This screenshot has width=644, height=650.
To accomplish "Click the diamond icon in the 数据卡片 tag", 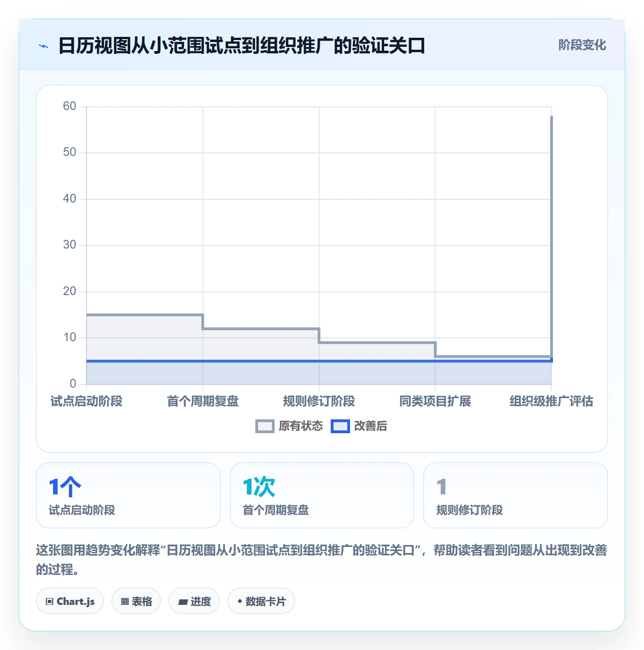I will click(239, 601).
